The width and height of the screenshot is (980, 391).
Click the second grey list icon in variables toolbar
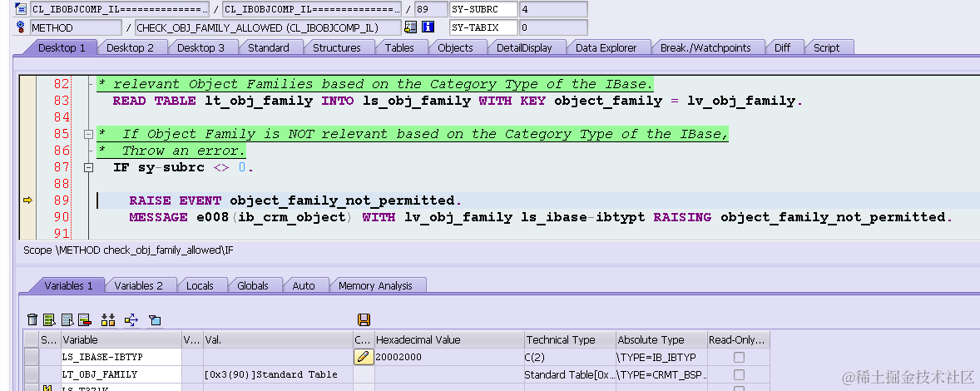pyautogui.click(x=67, y=319)
